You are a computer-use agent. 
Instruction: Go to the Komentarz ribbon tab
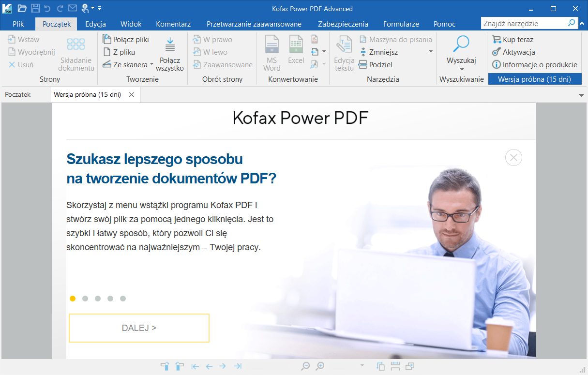(x=173, y=24)
